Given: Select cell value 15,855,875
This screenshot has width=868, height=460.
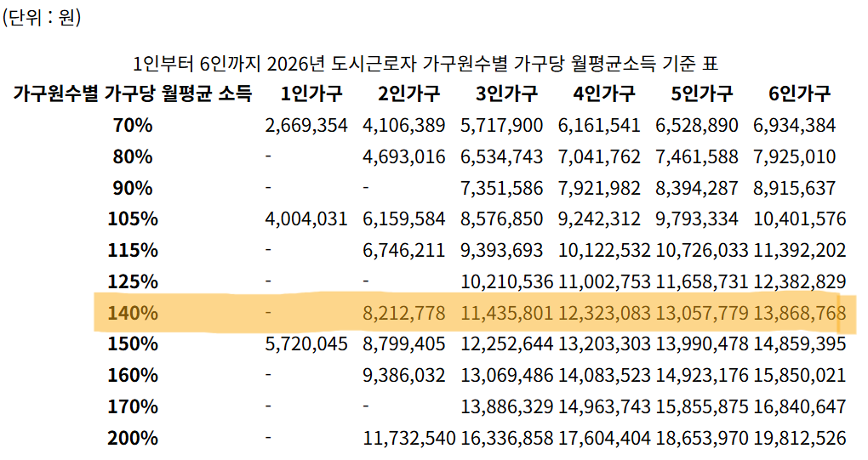Looking at the screenshot, I should tap(702, 407).
